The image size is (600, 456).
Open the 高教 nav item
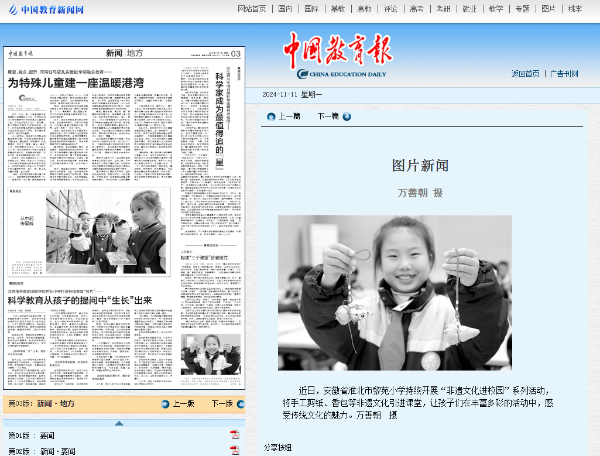(364, 9)
